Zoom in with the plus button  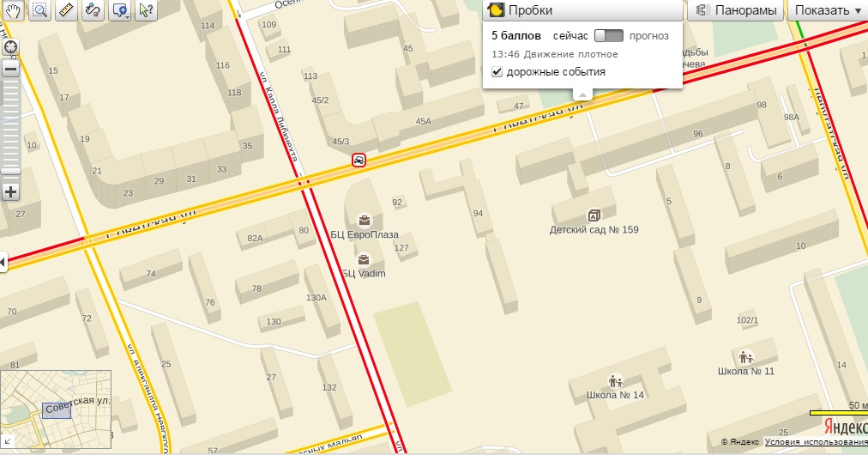[10, 191]
